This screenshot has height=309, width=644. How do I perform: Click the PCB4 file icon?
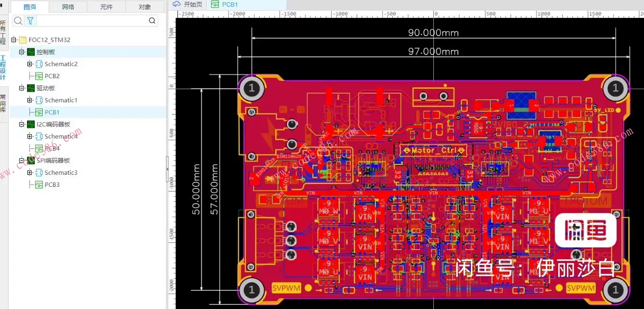tap(39, 148)
